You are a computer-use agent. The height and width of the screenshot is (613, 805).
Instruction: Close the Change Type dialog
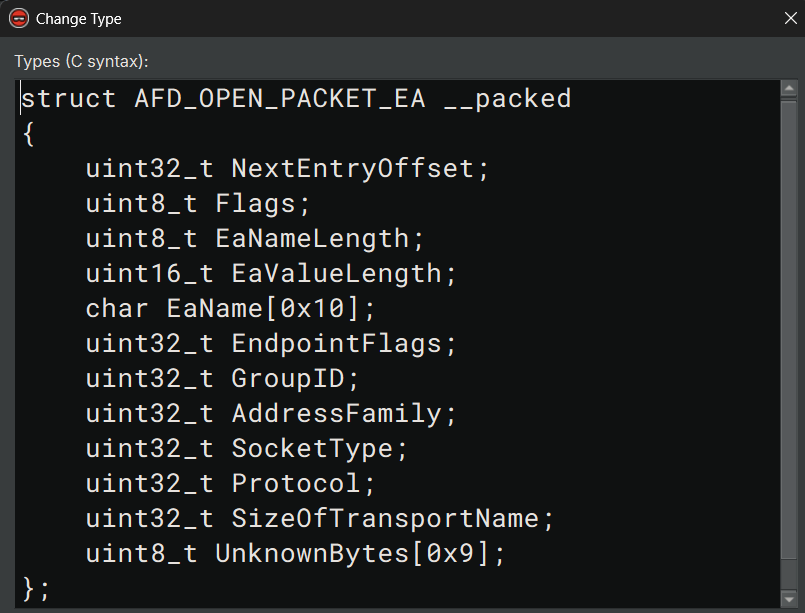tap(791, 18)
